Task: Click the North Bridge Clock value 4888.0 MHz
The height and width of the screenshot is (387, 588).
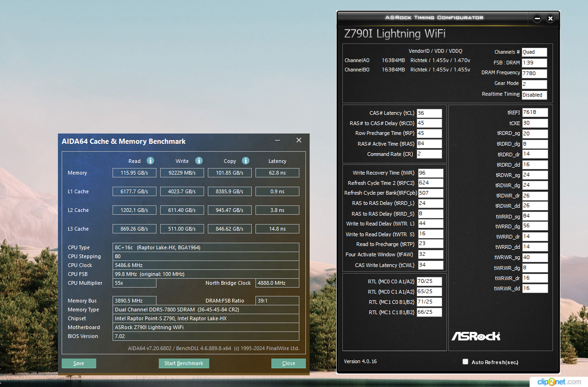Action: click(x=277, y=283)
